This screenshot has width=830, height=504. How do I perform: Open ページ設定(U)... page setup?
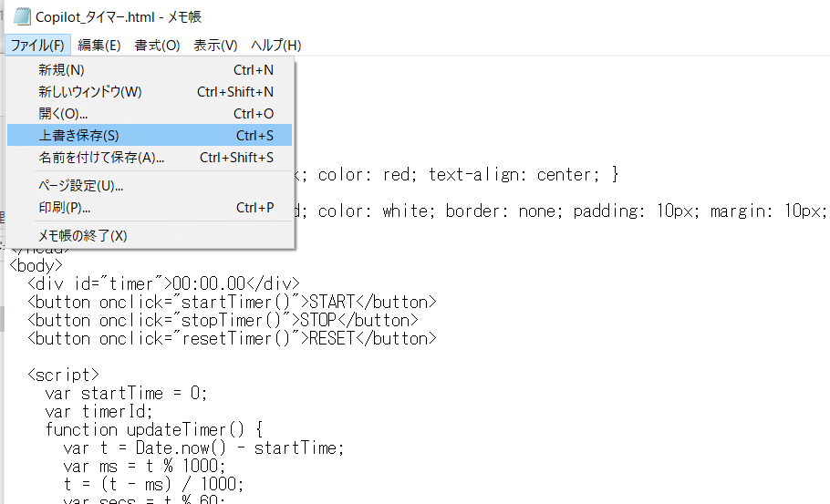pyautogui.click(x=150, y=186)
